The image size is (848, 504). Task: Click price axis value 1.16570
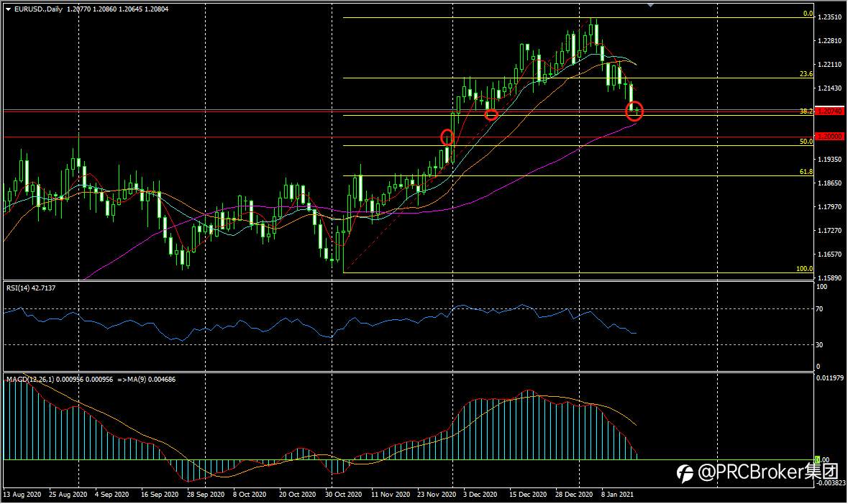coord(829,255)
